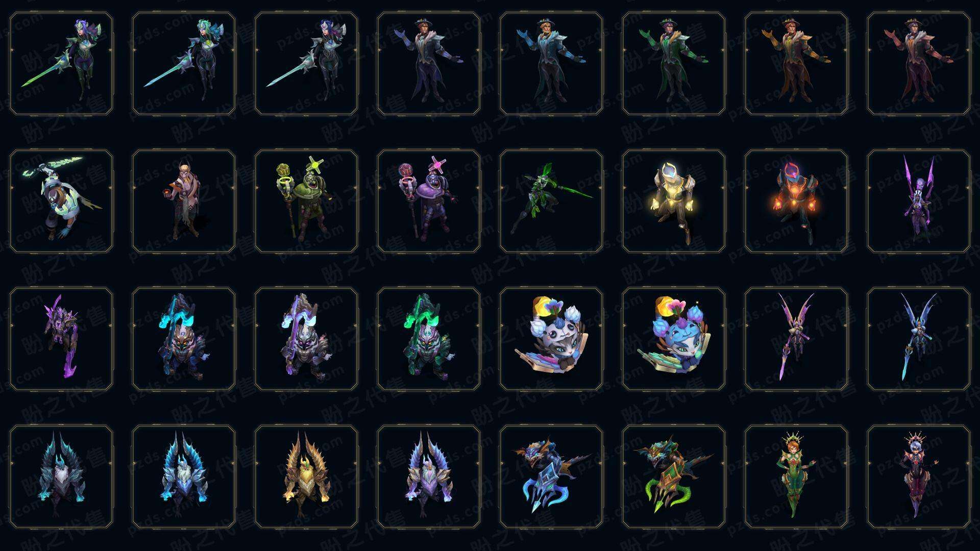Choose the green-coated top hat gentleman skin
Screen dimensions: 980x551
pyautogui.click(x=674, y=64)
